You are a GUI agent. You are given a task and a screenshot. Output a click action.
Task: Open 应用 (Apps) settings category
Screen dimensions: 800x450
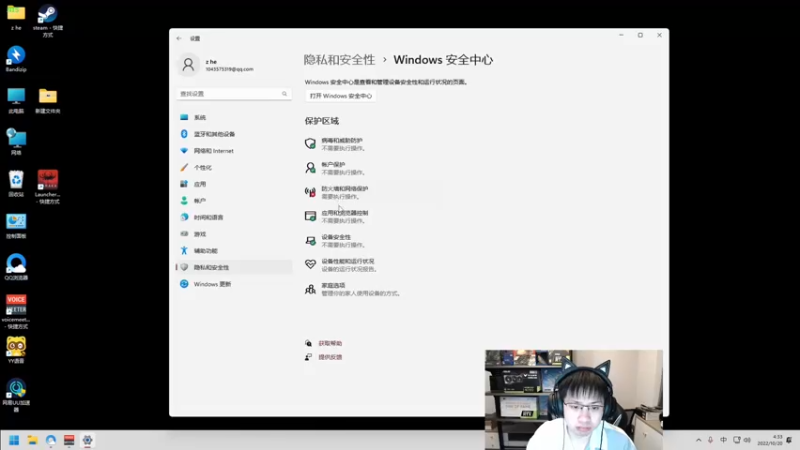(234, 184)
